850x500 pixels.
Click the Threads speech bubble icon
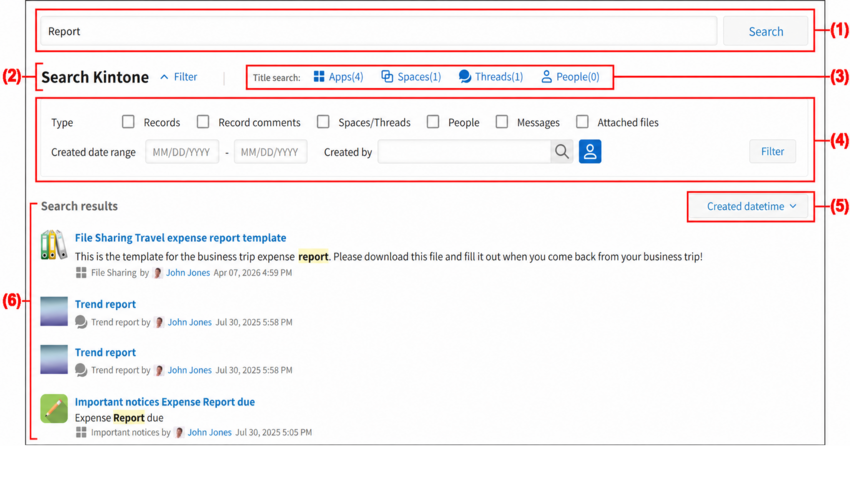465,76
